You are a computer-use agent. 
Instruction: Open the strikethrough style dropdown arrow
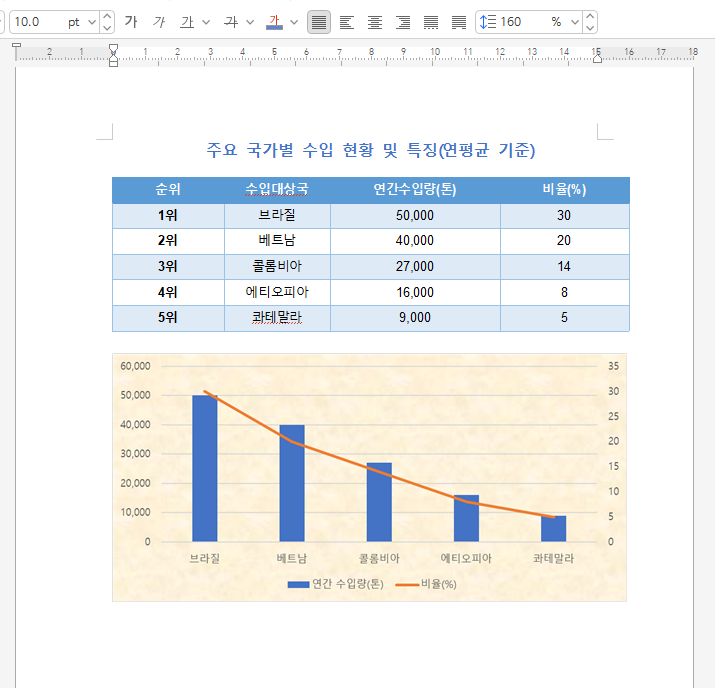coord(250,22)
